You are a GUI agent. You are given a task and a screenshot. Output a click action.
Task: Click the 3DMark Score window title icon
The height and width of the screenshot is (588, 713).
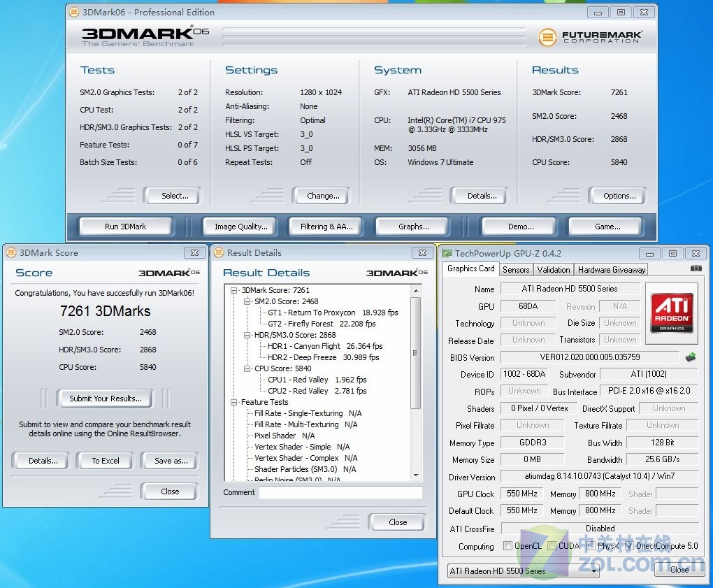[x=11, y=253]
